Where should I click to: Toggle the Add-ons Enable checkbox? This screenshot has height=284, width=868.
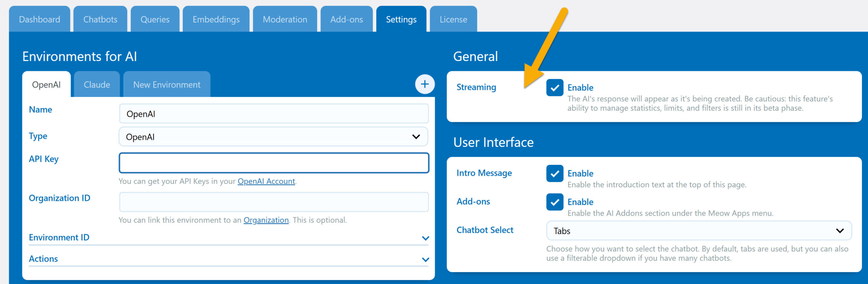(x=555, y=202)
